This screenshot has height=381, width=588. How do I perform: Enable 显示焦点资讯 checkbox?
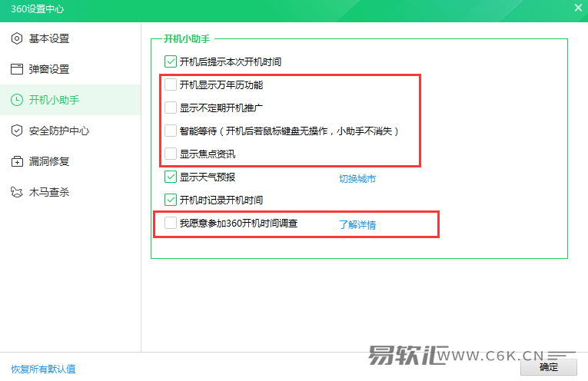[x=171, y=154]
